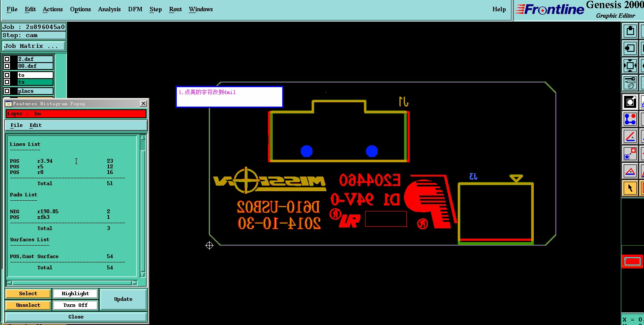Open the Windows menu
Viewport: 644px width, 325px height.
click(x=201, y=9)
